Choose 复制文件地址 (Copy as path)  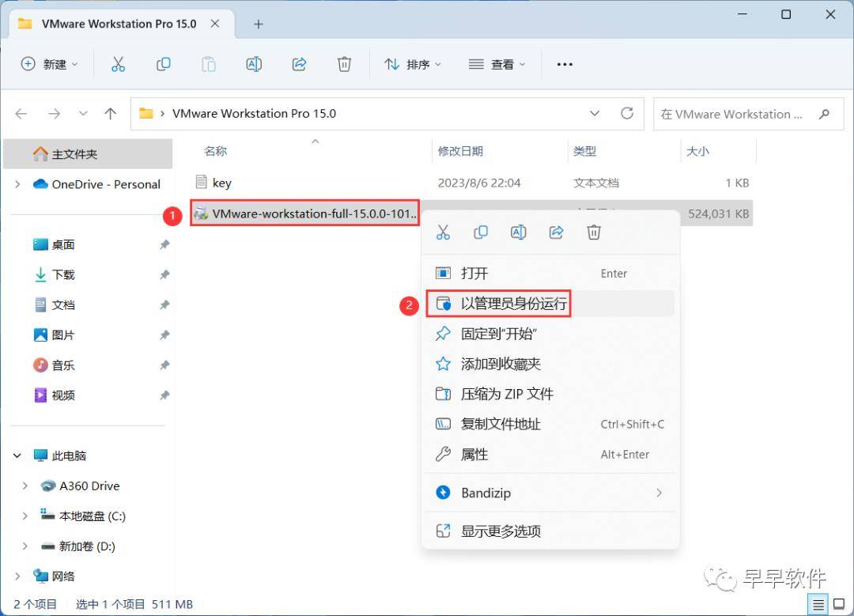point(550,424)
